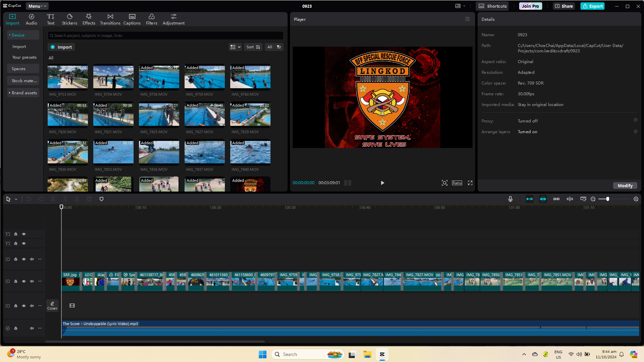
Task: Select the IMG_9753.MOV thumbnail
Action: point(68,77)
